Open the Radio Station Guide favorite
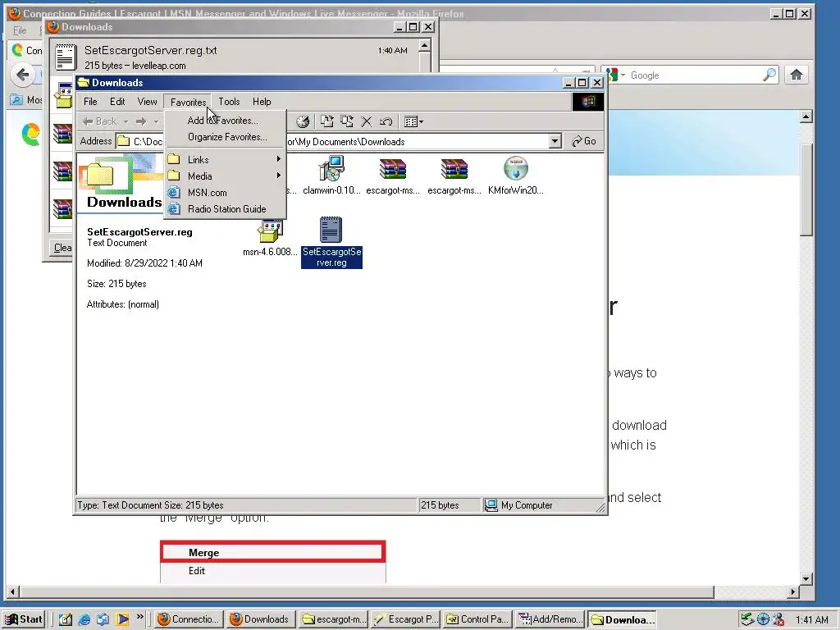 tap(225, 209)
